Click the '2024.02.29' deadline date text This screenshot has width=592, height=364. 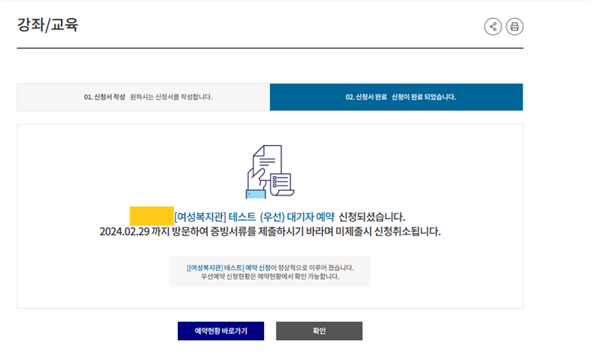click(124, 231)
